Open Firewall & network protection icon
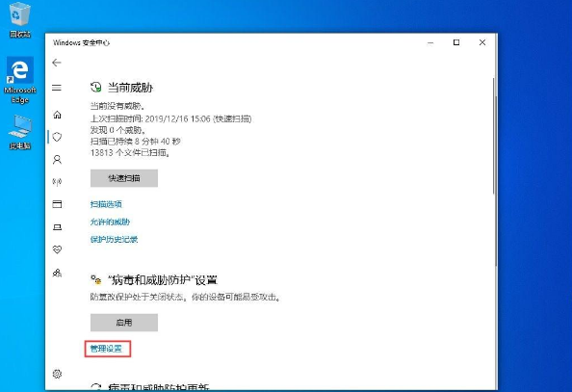Viewport: 572px width, 392px height. 57,181
